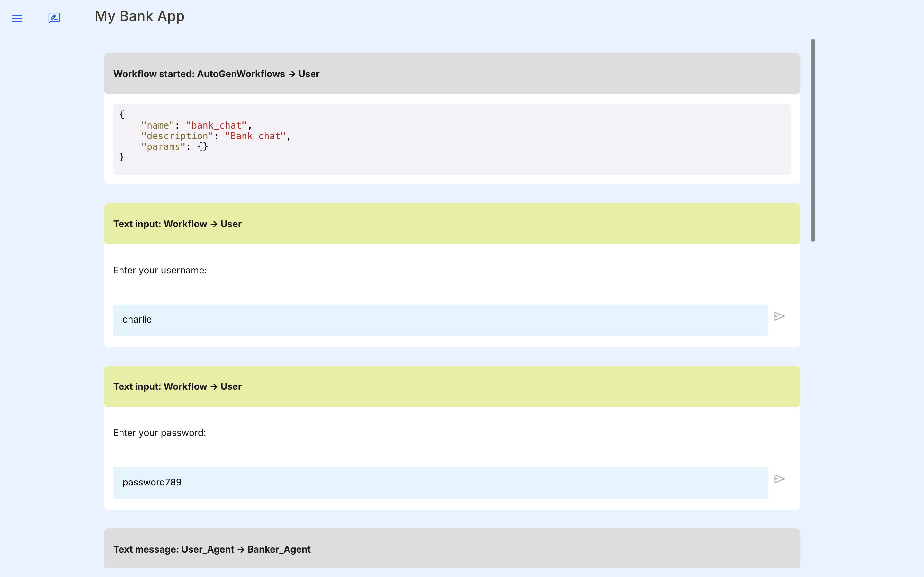The height and width of the screenshot is (577, 924).
Task: Send the password password789
Action: pos(779,479)
